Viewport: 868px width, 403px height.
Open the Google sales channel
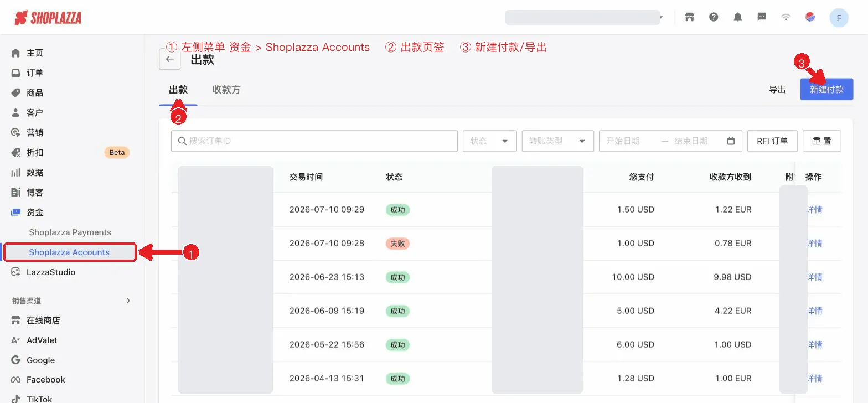click(x=40, y=360)
